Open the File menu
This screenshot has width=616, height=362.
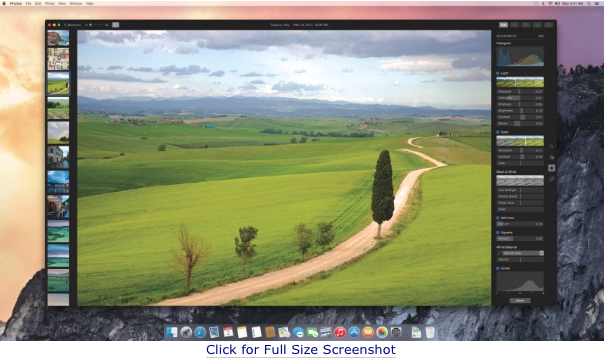pyautogui.click(x=29, y=3)
